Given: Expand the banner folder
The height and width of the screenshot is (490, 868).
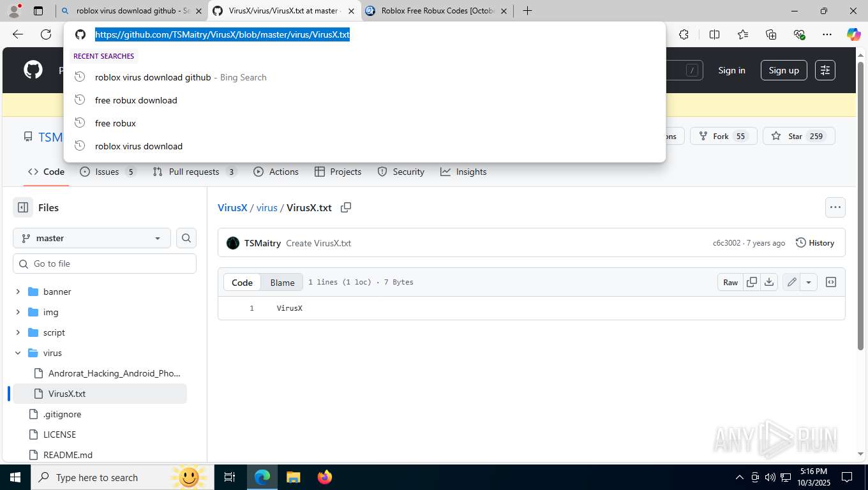Looking at the screenshot, I should [x=18, y=292].
